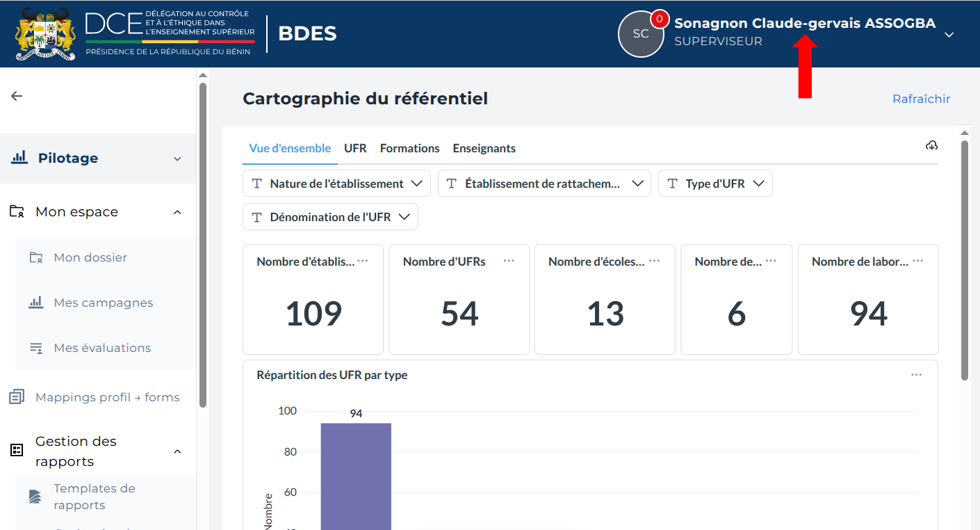
Task: Switch to the UFR tab
Action: click(x=355, y=148)
